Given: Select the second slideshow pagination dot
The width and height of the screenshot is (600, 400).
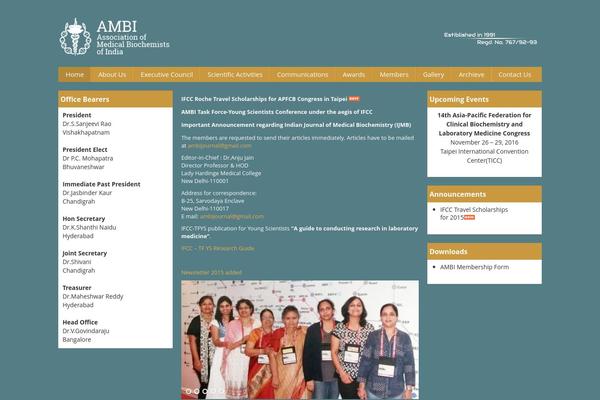Looking at the screenshot, I should [x=197, y=391].
